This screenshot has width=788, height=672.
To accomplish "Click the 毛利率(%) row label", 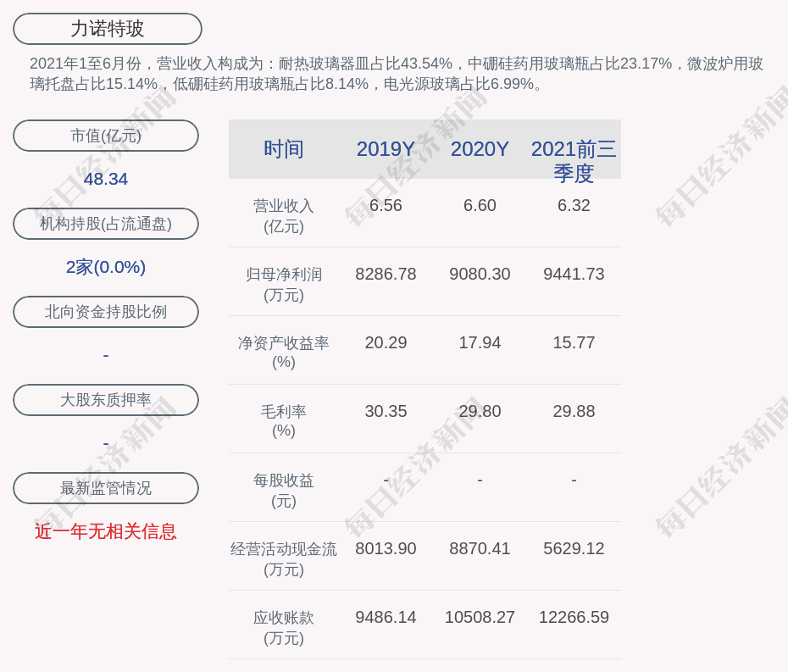I will [x=284, y=421].
